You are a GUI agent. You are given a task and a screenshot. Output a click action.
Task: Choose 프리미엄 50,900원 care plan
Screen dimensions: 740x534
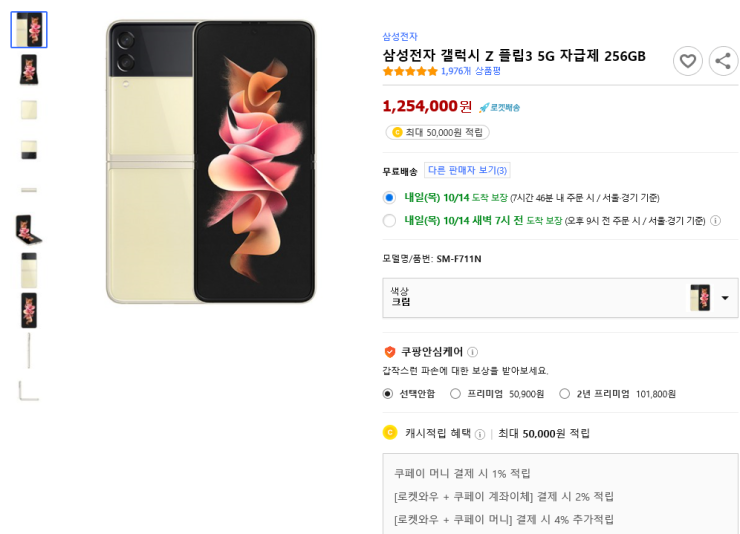click(456, 394)
